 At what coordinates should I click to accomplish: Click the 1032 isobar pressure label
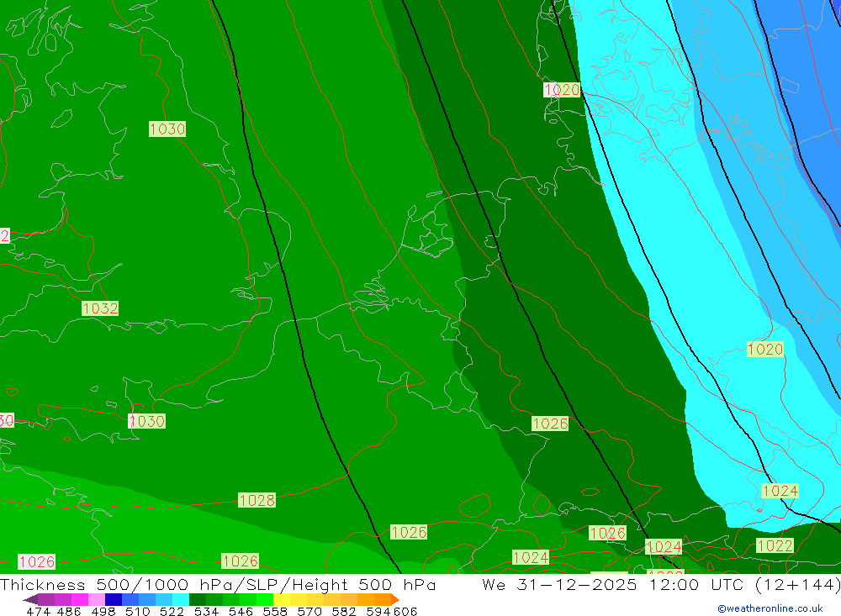[100, 308]
